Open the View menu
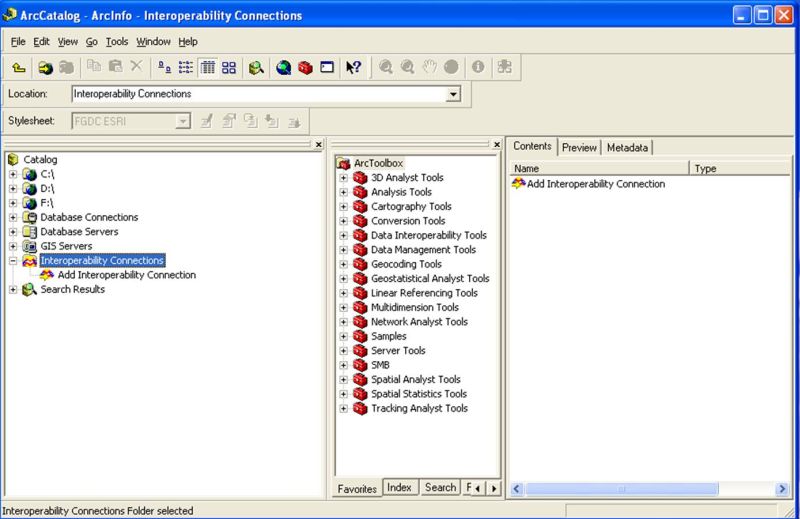This screenshot has width=800, height=519. (67, 42)
